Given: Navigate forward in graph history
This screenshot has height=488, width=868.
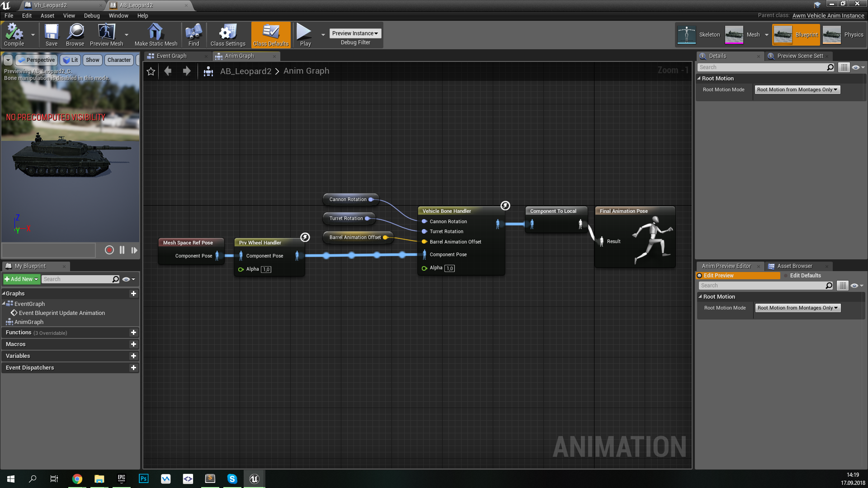Looking at the screenshot, I should click(x=186, y=71).
